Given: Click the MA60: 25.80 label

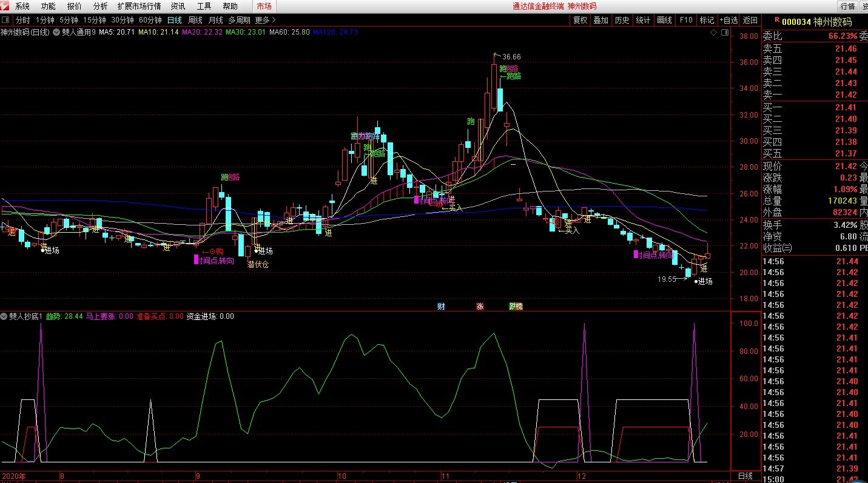Looking at the screenshot, I should [289, 32].
